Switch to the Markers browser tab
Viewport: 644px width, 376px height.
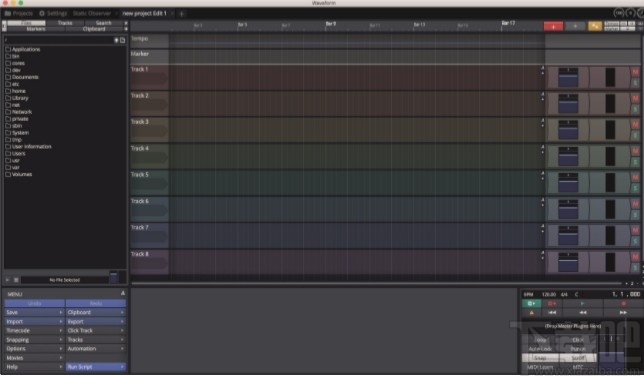36,29
